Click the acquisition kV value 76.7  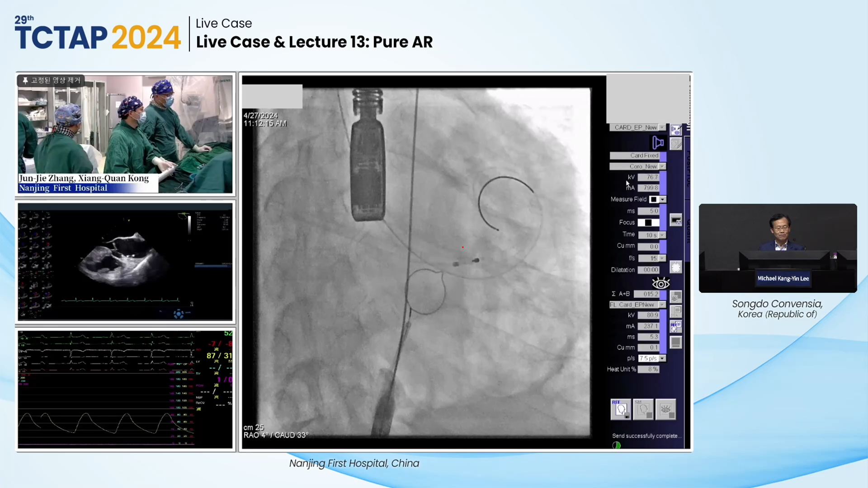point(648,177)
